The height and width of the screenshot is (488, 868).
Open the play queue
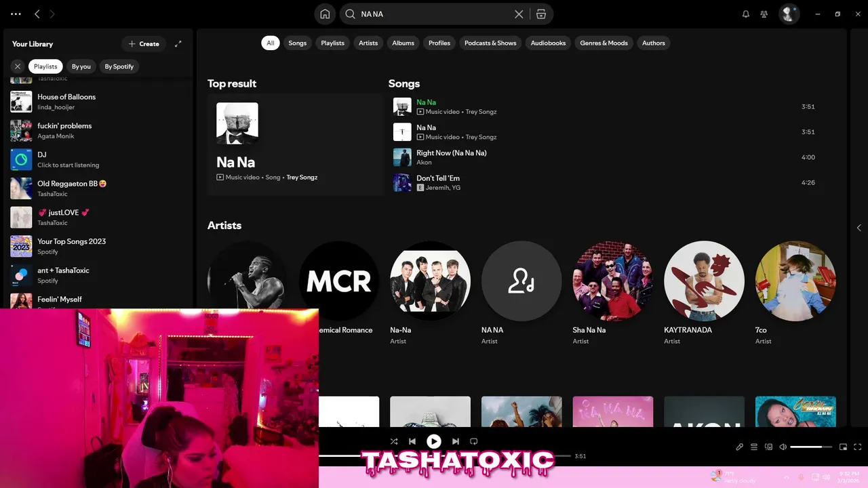(754, 447)
